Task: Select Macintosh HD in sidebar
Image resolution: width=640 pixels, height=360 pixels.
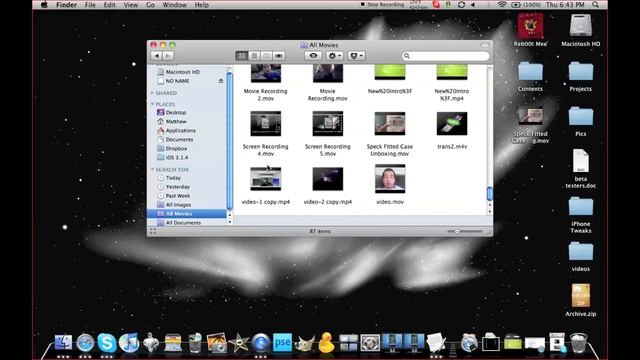Action: click(182, 72)
